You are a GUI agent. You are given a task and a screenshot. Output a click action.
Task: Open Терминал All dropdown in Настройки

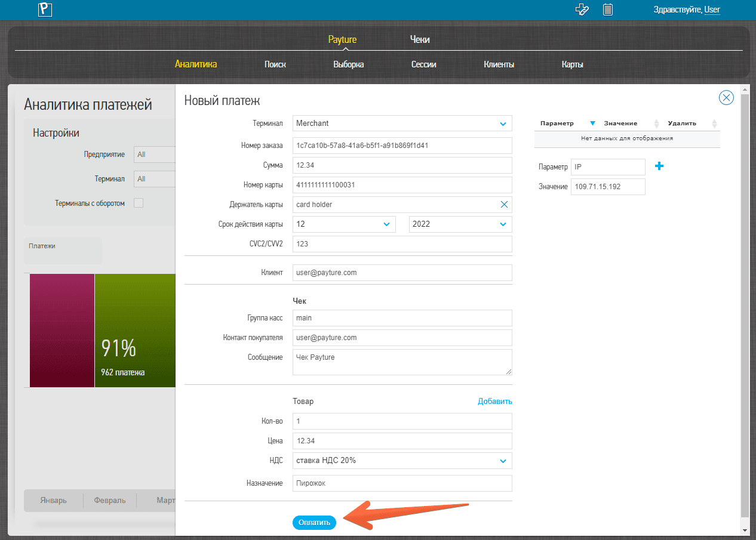pos(155,179)
